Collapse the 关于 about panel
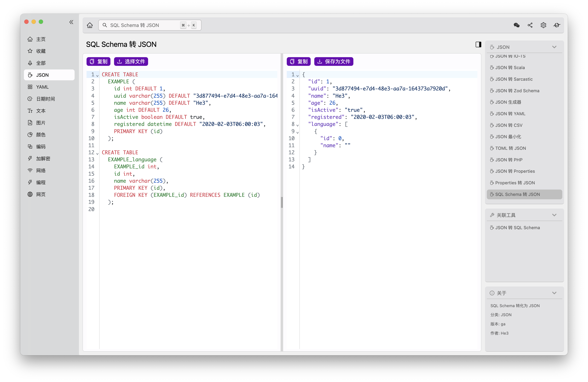Image resolution: width=588 pixels, height=382 pixels. (554, 293)
